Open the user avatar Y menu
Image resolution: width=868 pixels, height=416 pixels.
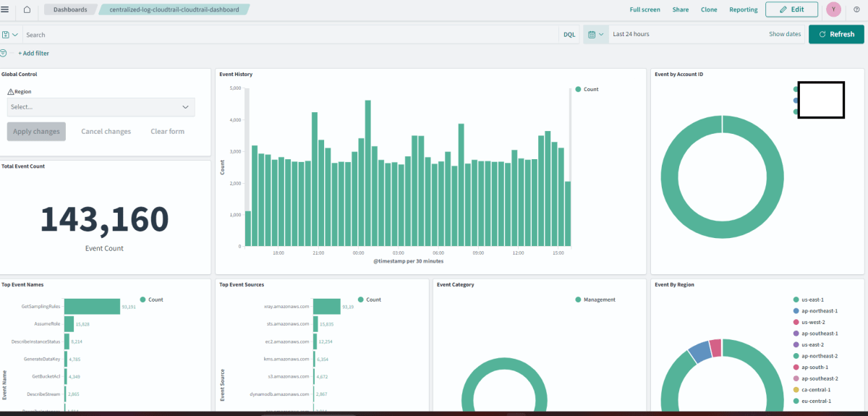point(833,9)
